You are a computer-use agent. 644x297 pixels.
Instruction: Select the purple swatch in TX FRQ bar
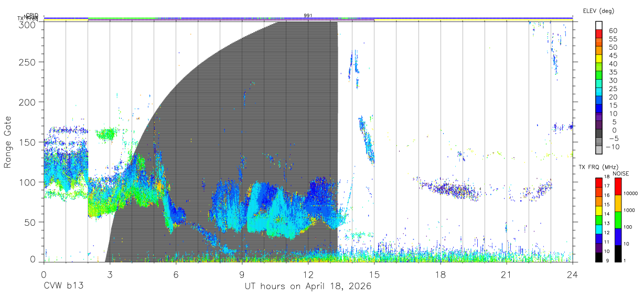tap(599, 248)
